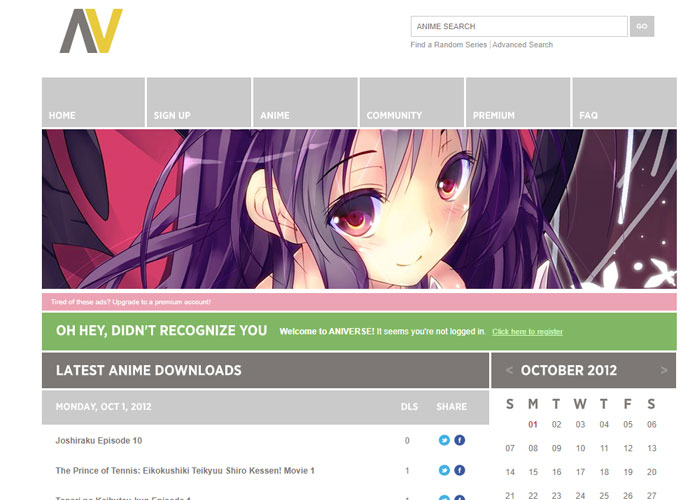The width and height of the screenshot is (700, 500).
Task: Go to previous month in calendar
Action: [x=508, y=370]
